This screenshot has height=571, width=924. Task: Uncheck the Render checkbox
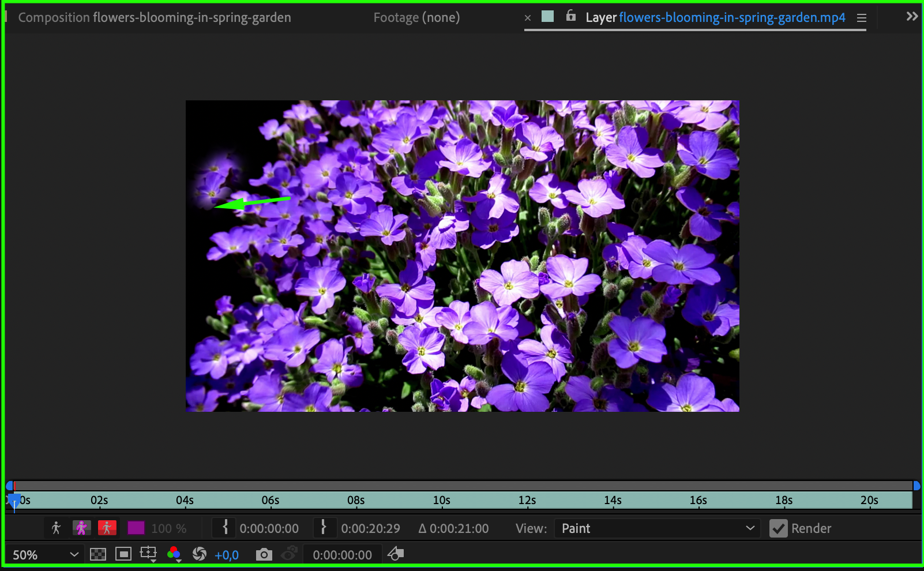[778, 528]
